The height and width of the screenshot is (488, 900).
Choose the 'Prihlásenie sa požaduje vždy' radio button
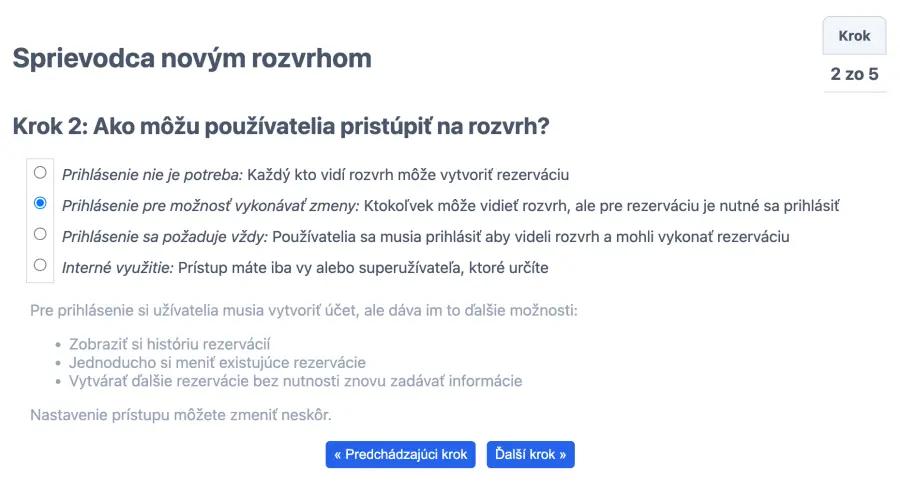(40, 234)
